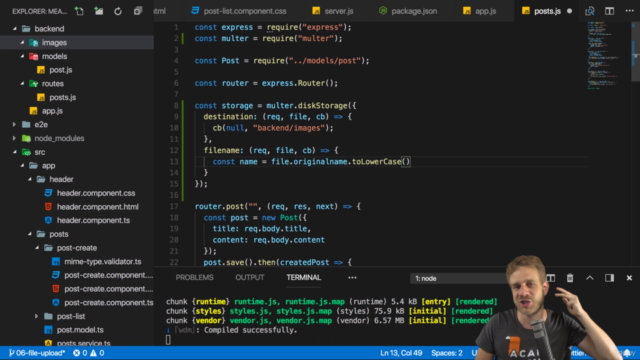Click Spaces: 2 indentation setting
640x360 pixels.
click(x=447, y=353)
